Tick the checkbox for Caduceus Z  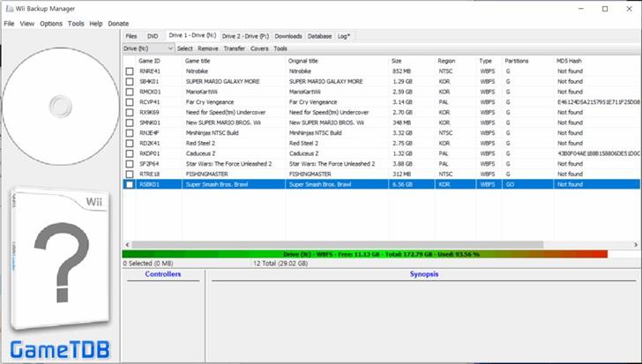130,153
